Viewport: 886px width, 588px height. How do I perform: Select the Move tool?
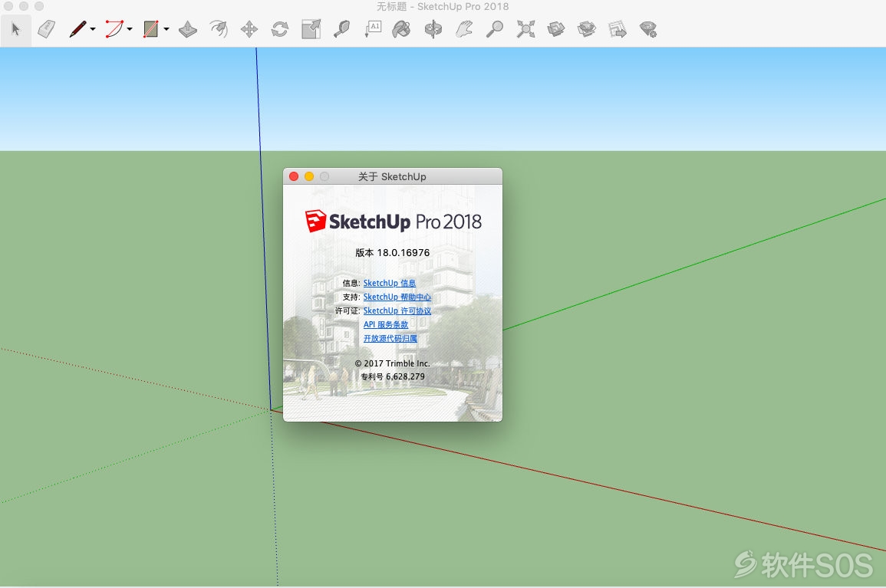click(x=249, y=29)
